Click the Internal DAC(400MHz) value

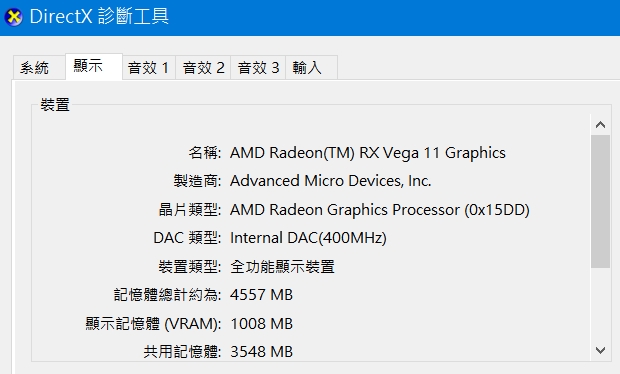308,238
